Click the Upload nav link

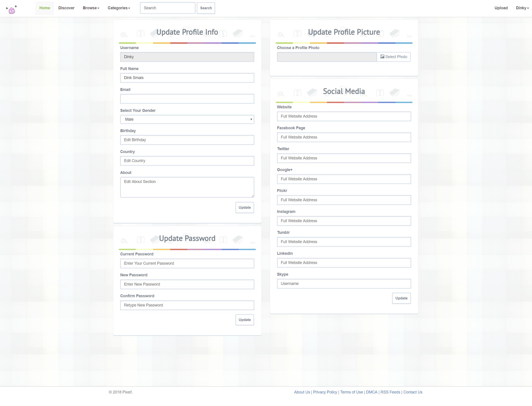(x=501, y=8)
